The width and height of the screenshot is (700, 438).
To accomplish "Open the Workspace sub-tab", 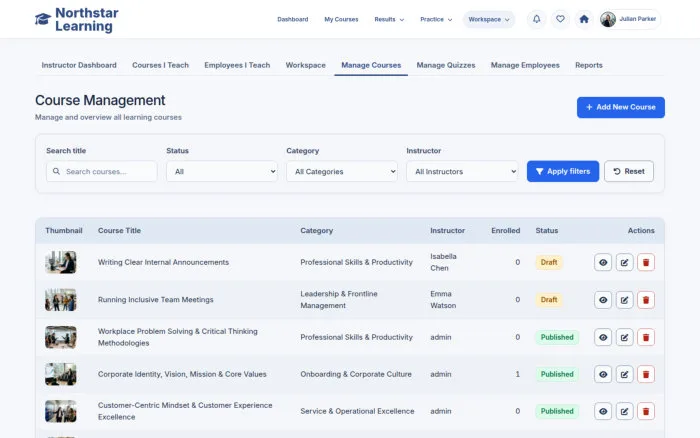I will (305, 65).
